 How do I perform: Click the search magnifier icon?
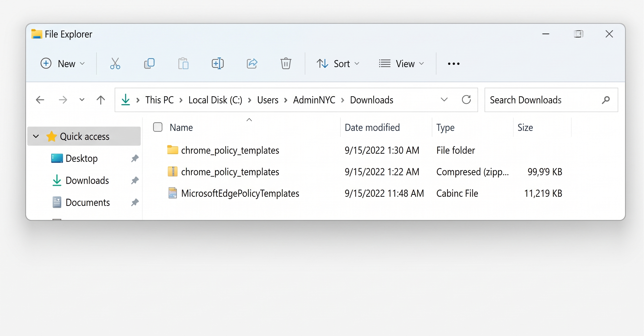pyautogui.click(x=606, y=100)
